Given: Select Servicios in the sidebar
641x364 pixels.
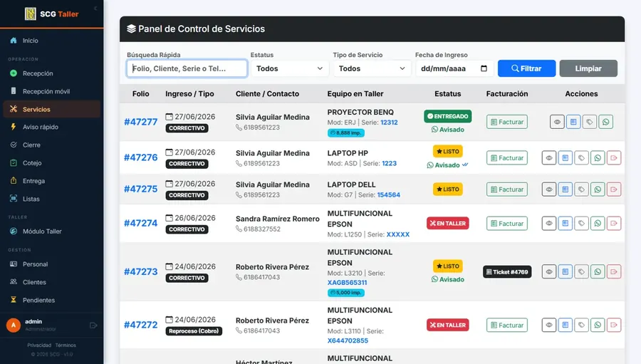Looking at the screenshot, I should point(51,109).
